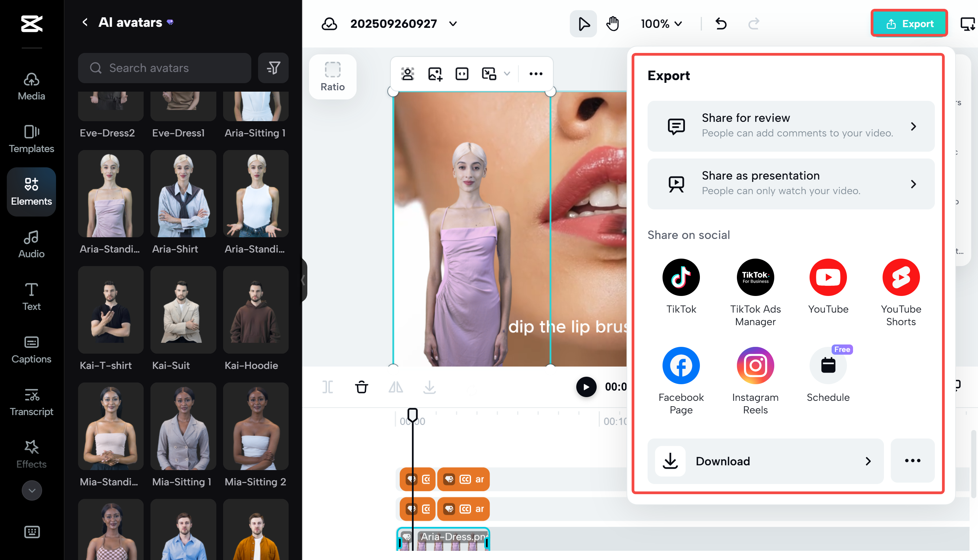The image size is (978, 560).
Task: Select the hand pan tool
Action: pos(612,24)
